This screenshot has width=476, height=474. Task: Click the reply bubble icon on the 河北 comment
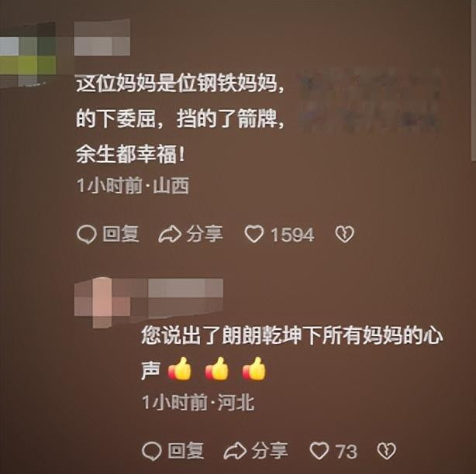click(151, 451)
